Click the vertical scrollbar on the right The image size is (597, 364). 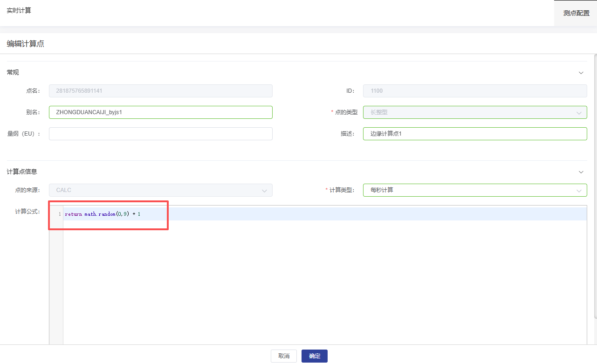[595, 186]
